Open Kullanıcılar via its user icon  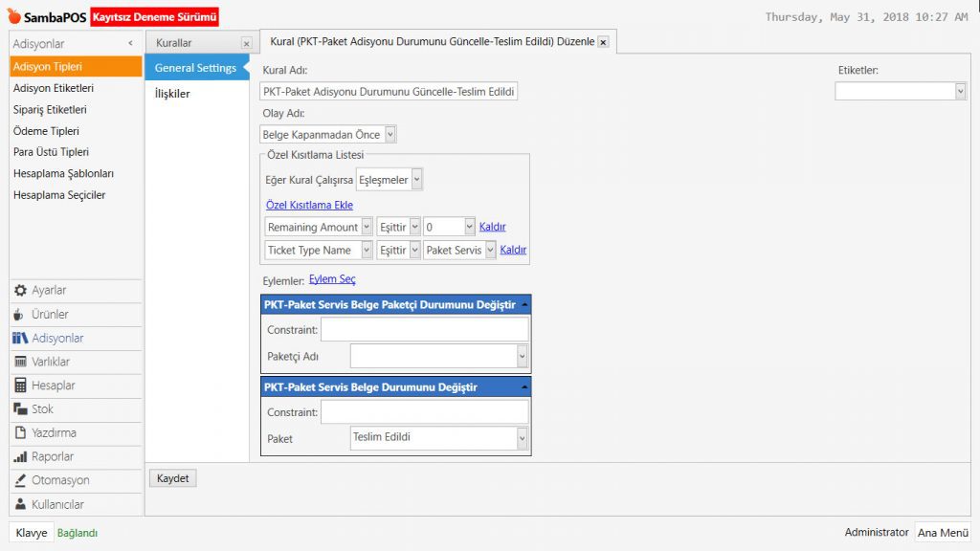(20, 504)
